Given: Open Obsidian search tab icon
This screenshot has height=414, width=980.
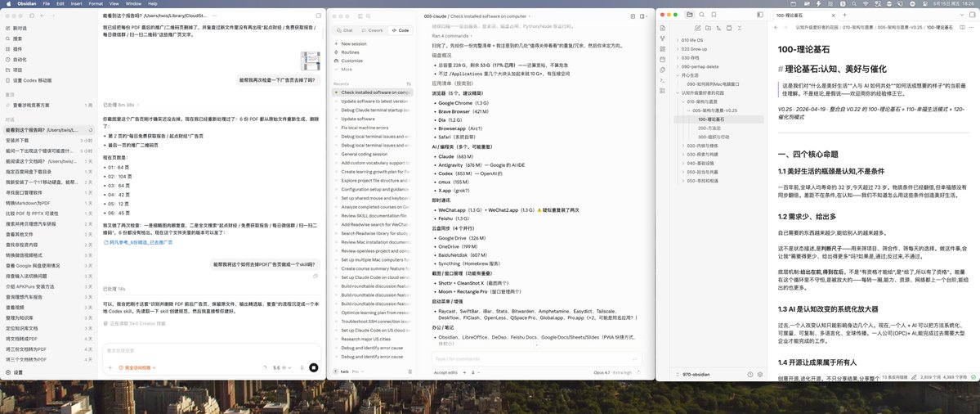Looking at the screenshot, I should 702,15.
